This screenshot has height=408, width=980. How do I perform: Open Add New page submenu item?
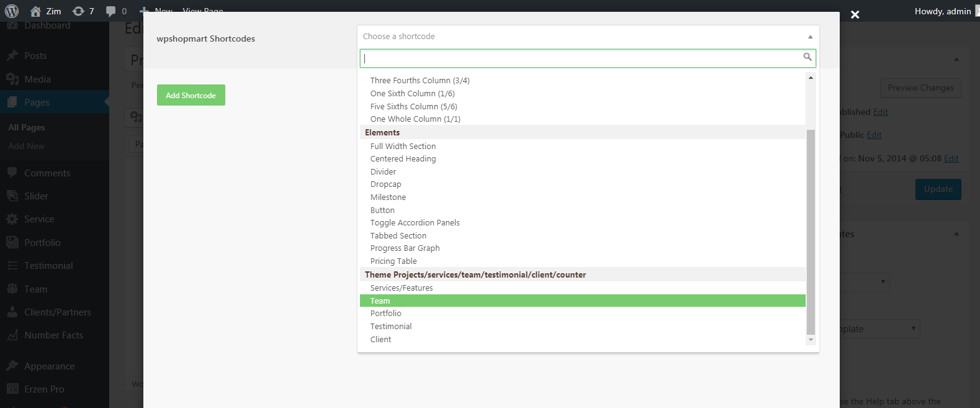pos(27,146)
